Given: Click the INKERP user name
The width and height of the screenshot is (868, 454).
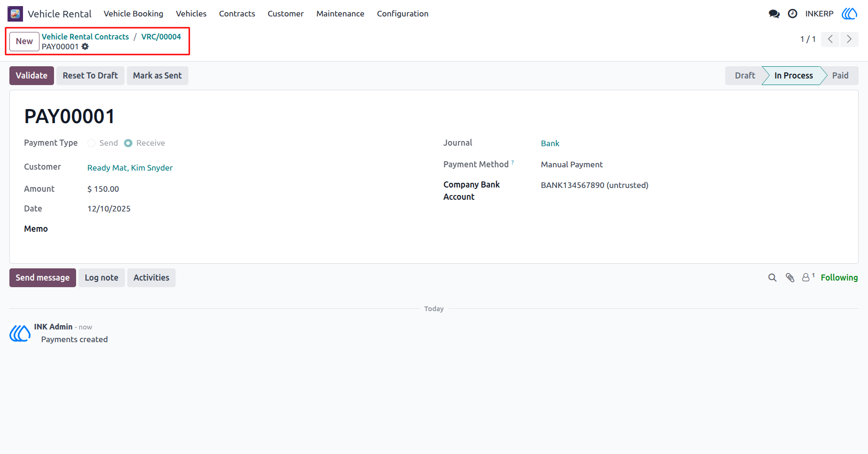Looking at the screenshot, I should (x=819, y=14).
